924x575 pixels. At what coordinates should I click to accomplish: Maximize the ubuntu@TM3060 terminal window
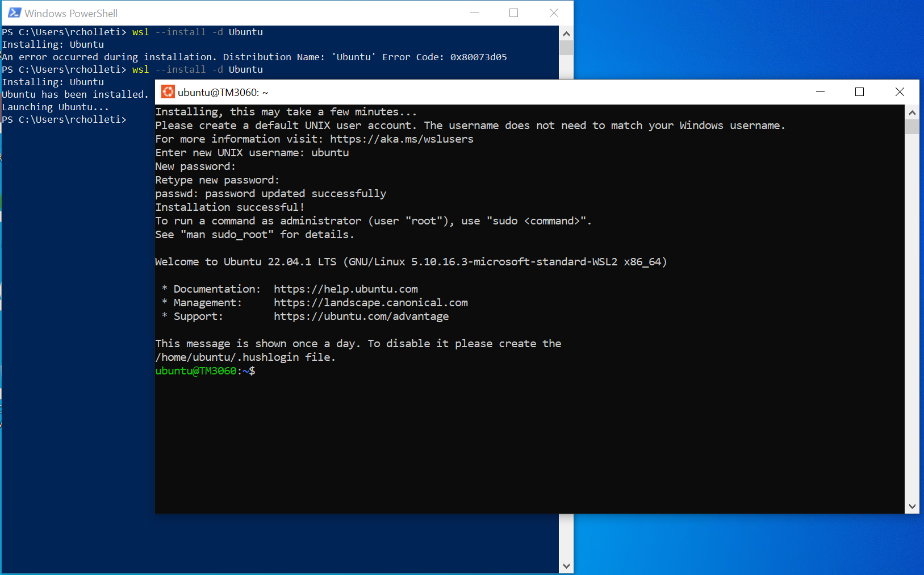tap(859, 92)
